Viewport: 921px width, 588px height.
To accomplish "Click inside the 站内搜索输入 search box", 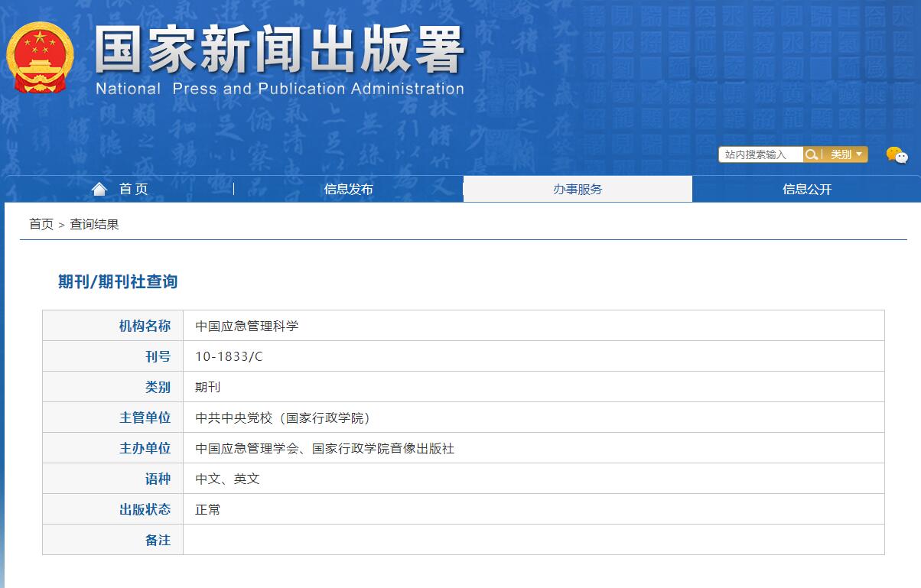I will (757, 154).
